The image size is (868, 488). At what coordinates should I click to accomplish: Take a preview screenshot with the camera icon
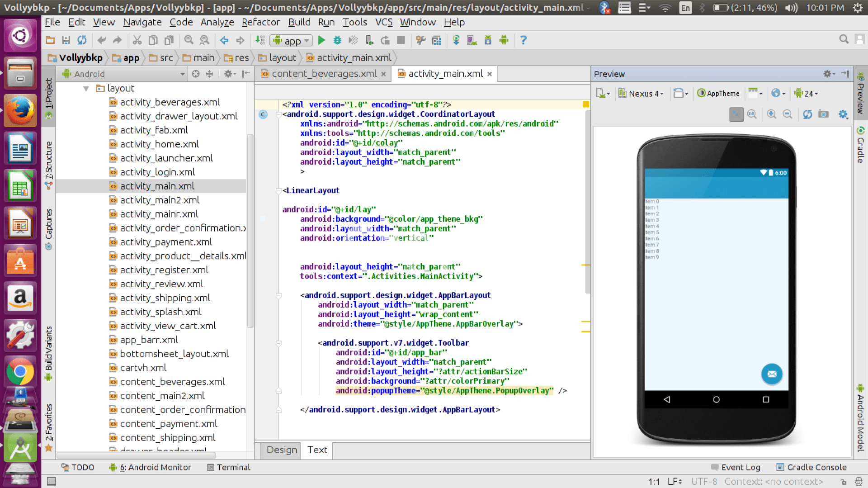point(824,114)
